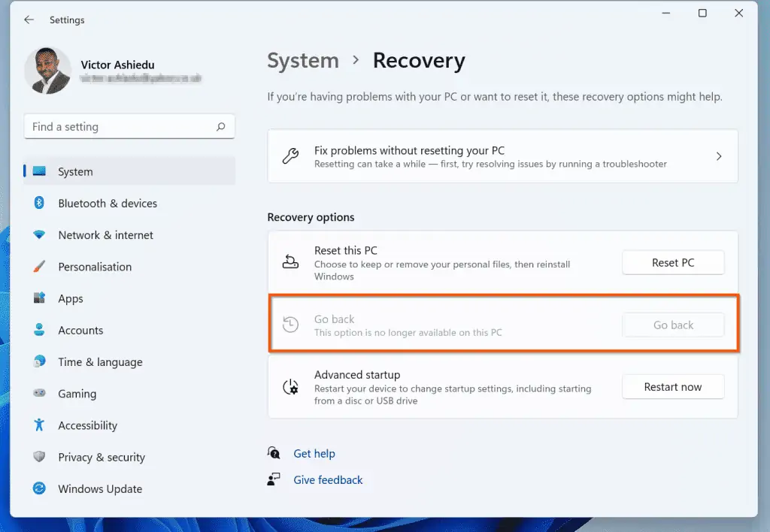Viewport: 770px width, 532px height.
Task: Click the System breadcrumb in the page header
Action: (303, 61)
